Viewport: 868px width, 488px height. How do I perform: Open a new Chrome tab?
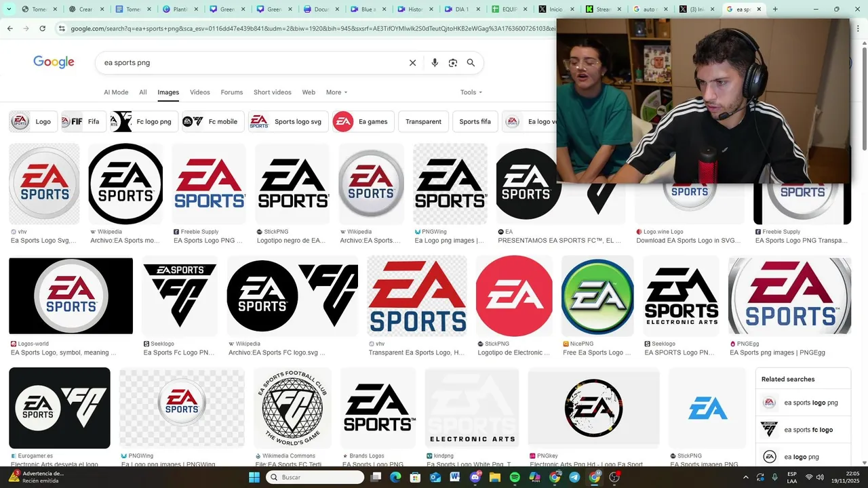(x=775, y=9)
